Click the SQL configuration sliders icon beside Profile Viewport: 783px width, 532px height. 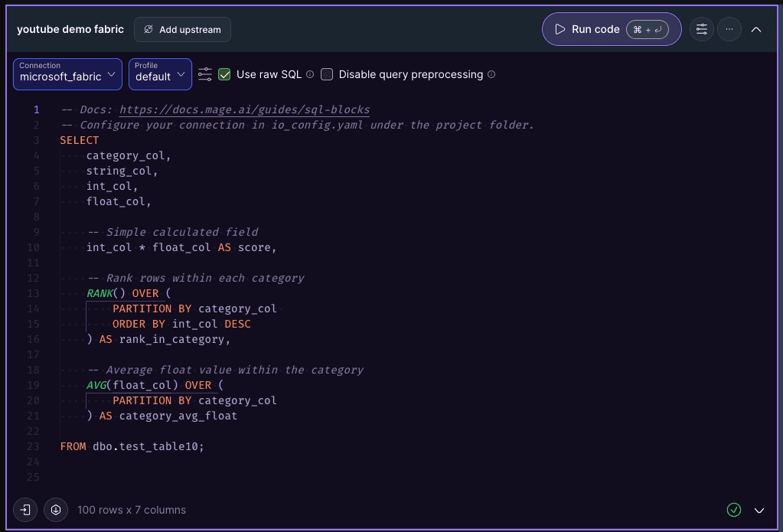(x=204, y=74)
